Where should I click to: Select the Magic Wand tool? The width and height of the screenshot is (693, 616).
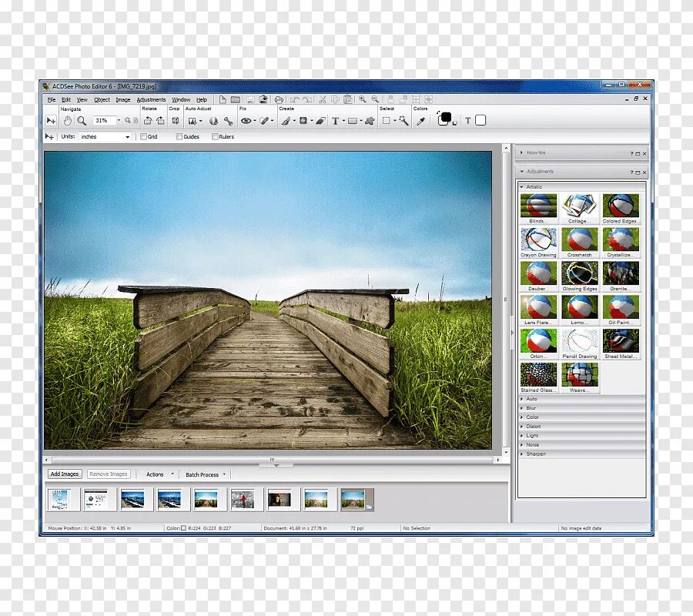coord(403,120)
